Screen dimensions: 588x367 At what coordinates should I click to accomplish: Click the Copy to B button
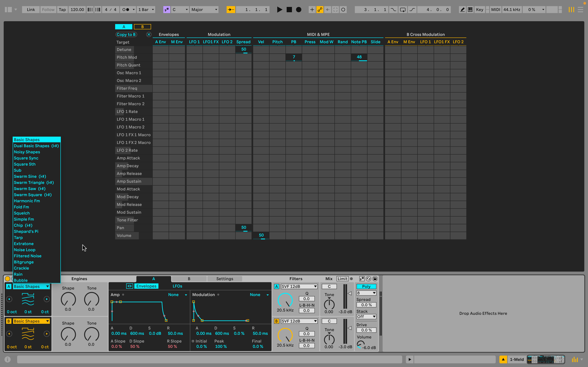[126, 34]
